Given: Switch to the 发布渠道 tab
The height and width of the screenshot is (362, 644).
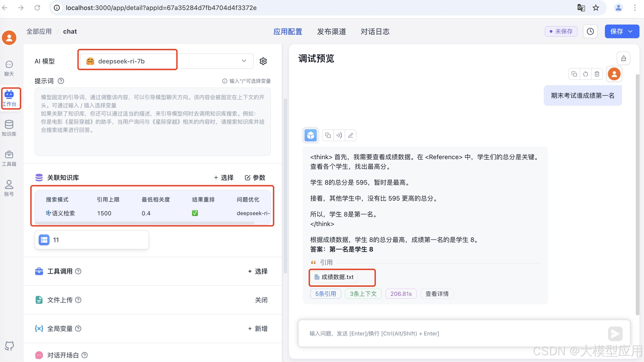Looking at the screenshot, I should (332, 32).
